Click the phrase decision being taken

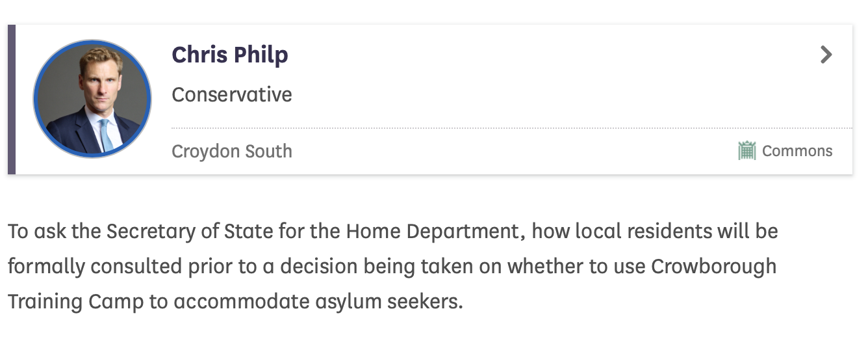387,266
